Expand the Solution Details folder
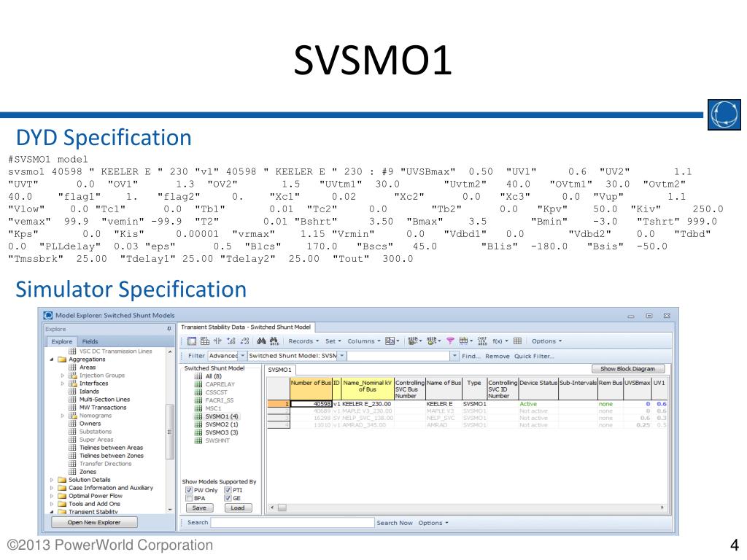 (52, 480)
